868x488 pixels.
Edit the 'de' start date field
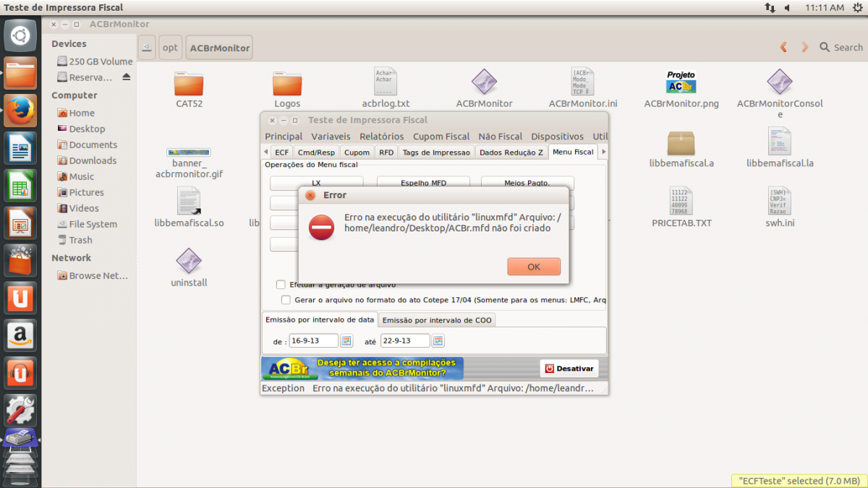[314, 341]
